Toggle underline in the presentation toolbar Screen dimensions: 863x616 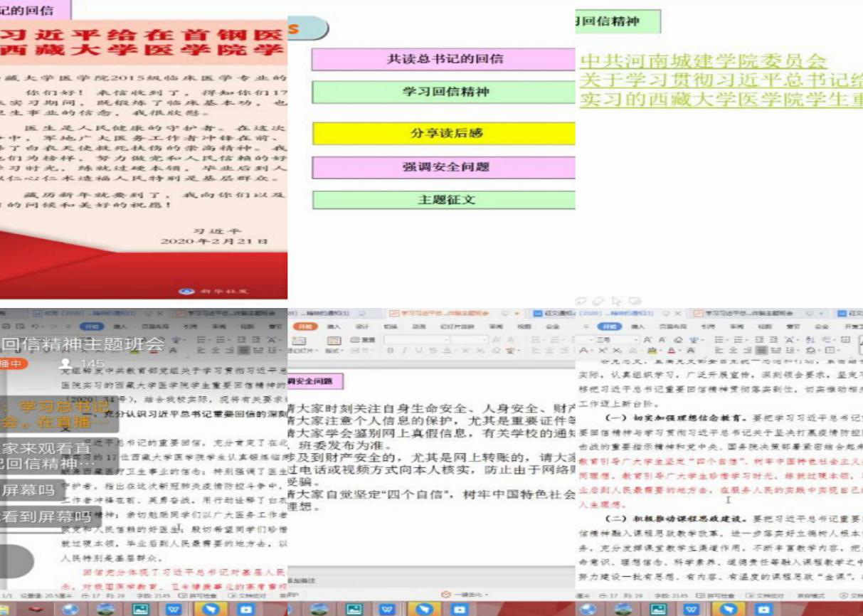click(x=417, y=351)
